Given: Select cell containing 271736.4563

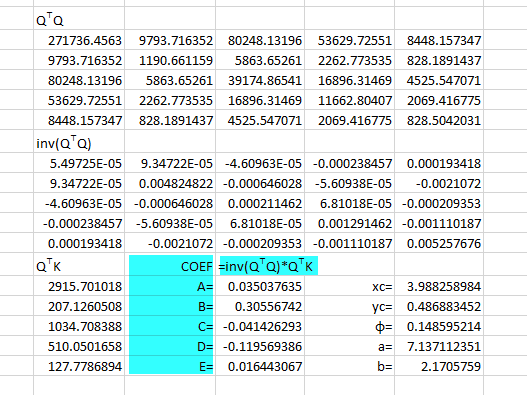Looking at the screenshot, I should pos(79,40).
